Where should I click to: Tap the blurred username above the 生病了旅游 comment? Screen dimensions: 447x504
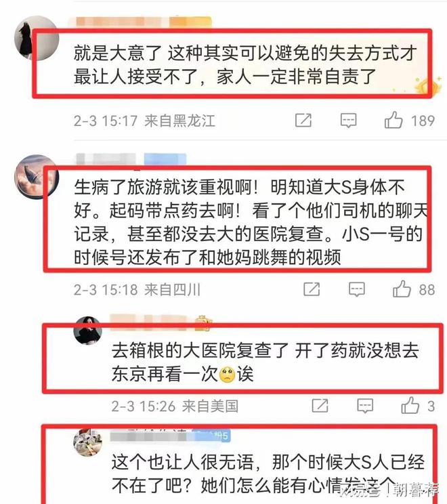pos(107,159)
